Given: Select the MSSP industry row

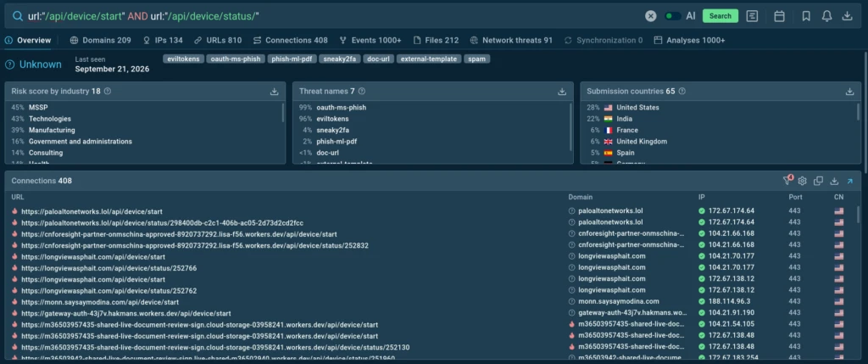Looking at the screenshot, I should [x=143, y=108].
